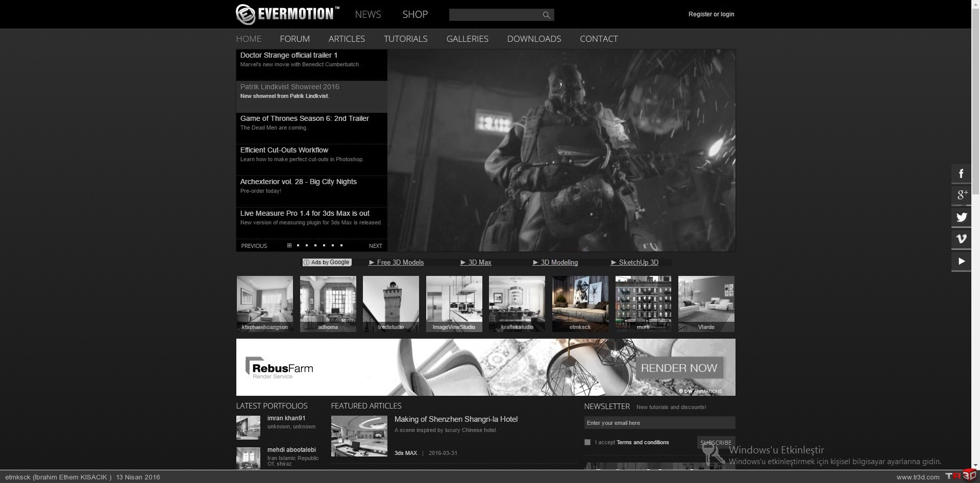Open the CONTACT tab
The image size is (980, 483).
pos(599,39)
